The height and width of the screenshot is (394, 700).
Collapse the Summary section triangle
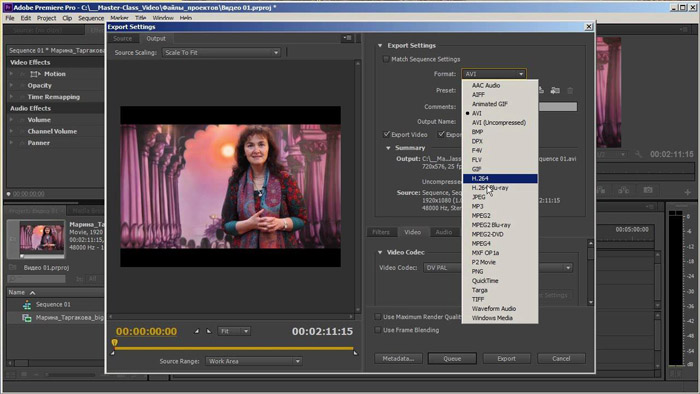(388, 148)
